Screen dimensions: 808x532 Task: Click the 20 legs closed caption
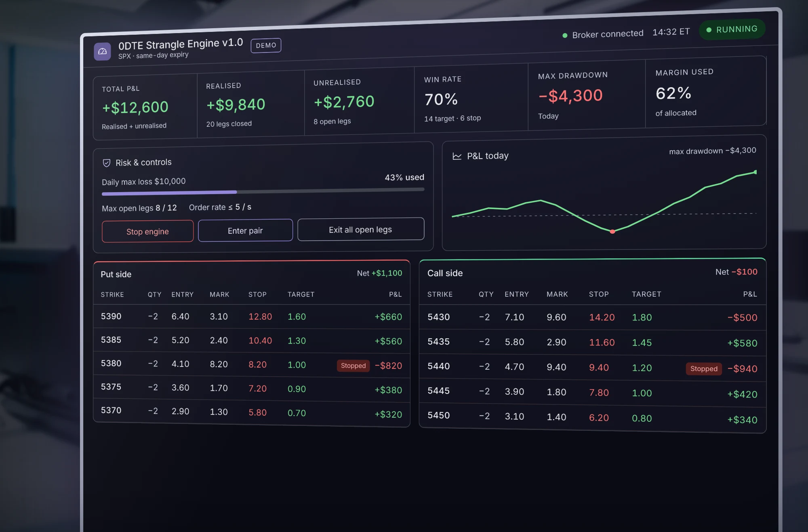229,124
